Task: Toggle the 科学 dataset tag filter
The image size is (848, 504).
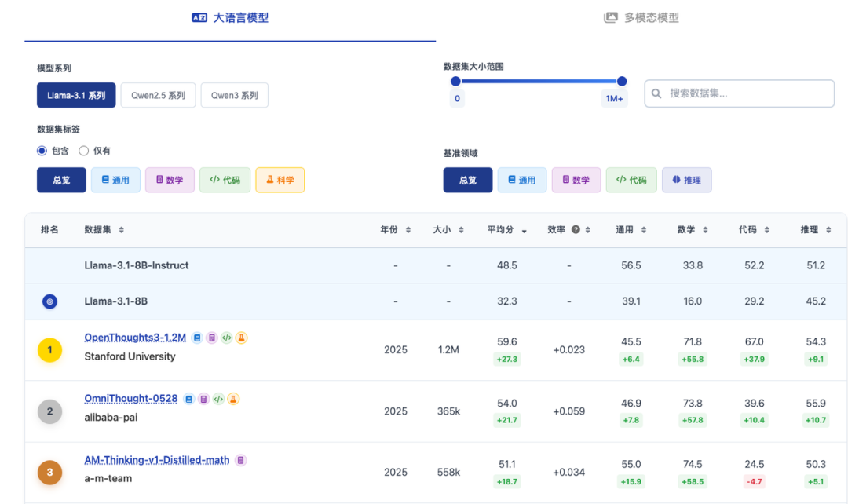Action: [x=280, y=180]
